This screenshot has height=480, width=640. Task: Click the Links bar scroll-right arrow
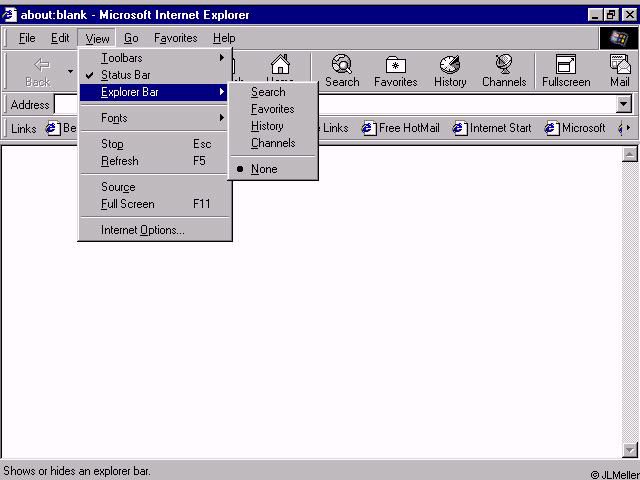[x=629, y=128]
